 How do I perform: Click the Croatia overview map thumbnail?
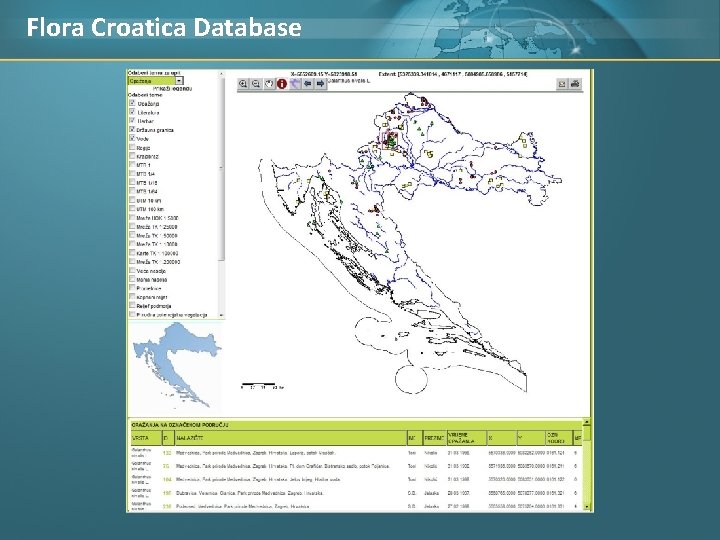click(x=176, y=365)
